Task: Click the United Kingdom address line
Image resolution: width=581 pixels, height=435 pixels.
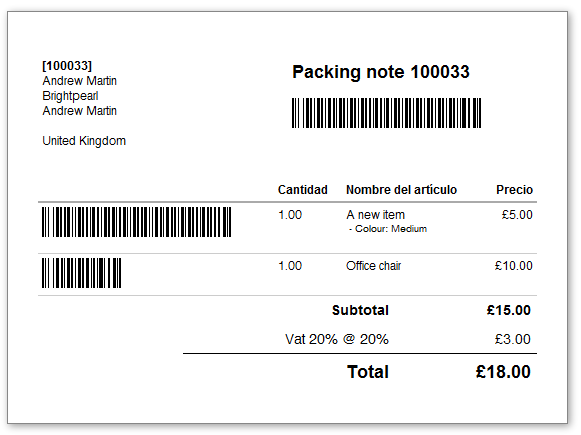Action: [x=84, y=141]
